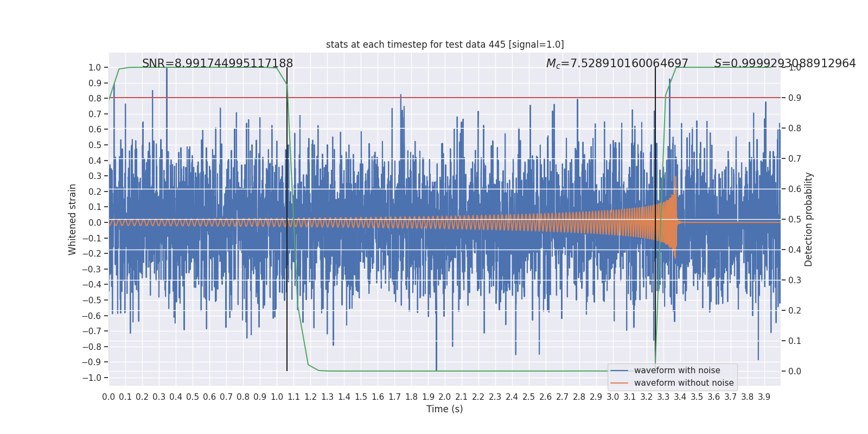
Task: Click the 0.0 tick on the Time axis
Action: point(108,397)
